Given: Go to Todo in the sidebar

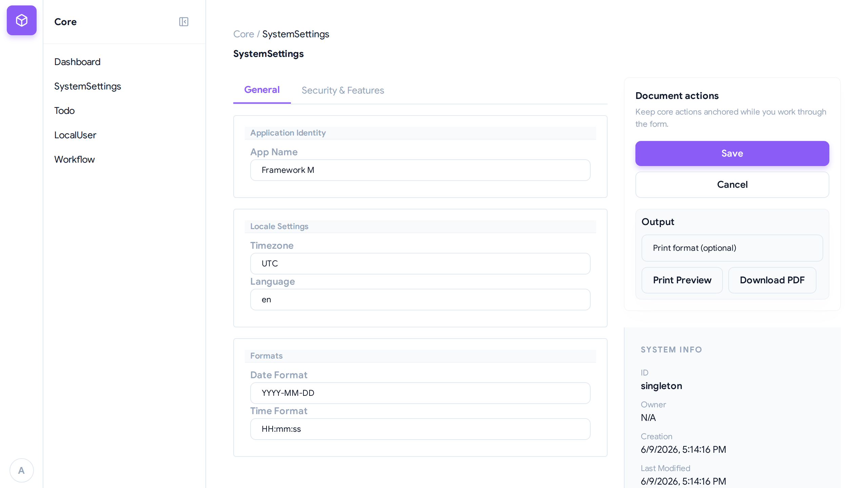Looking at the screenshot, I should (x=64, y=110).
